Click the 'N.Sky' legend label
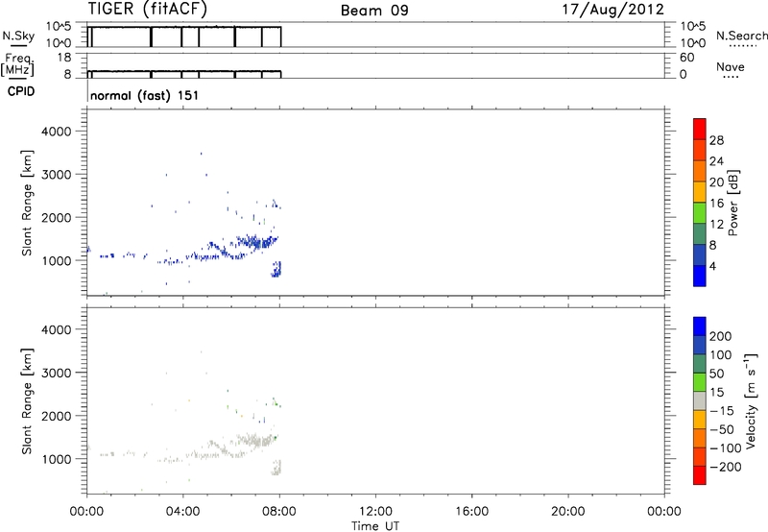This screenshot has height=532, width=768. (x=18, y=36)
